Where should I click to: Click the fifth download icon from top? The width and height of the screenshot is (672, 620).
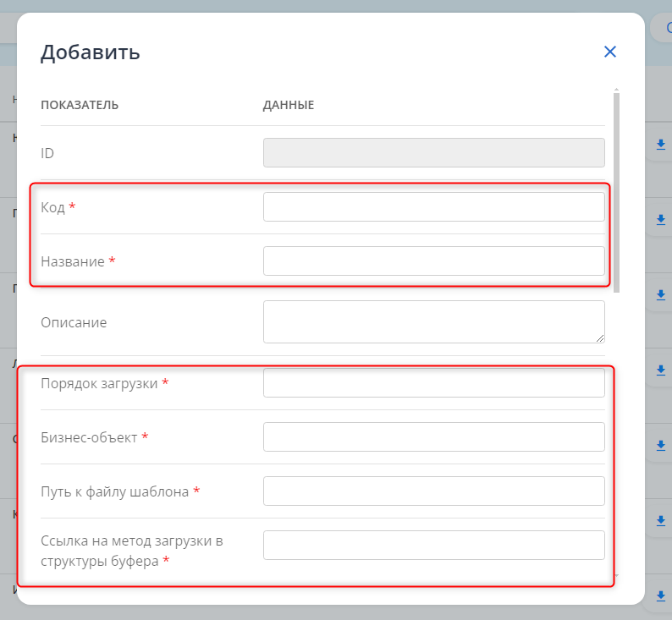point(661,445)
